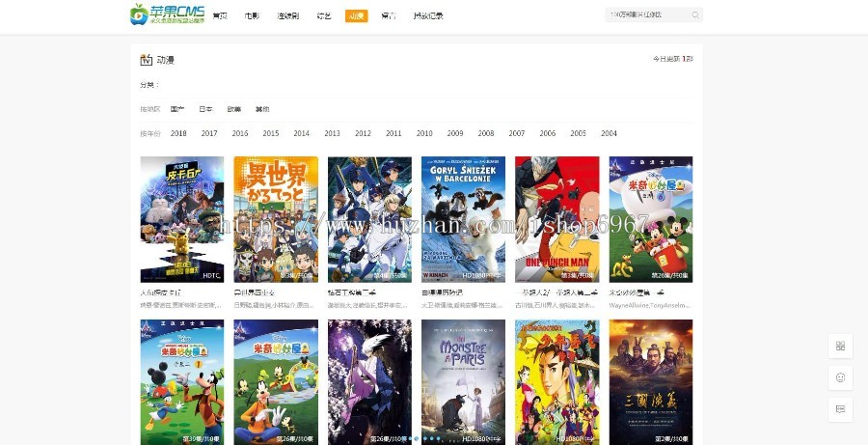Filter by year 2007
The height and width of the screenshot is (445, 868).
(517, 133)
